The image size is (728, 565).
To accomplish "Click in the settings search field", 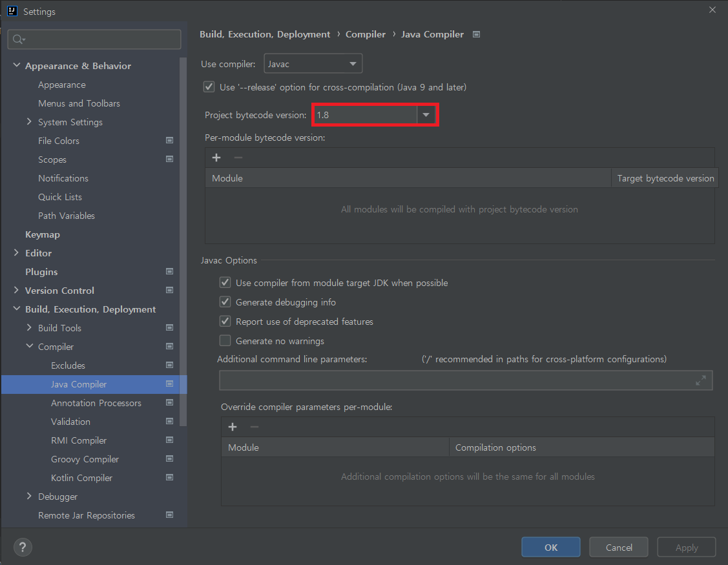I will [x=94, y=39].
